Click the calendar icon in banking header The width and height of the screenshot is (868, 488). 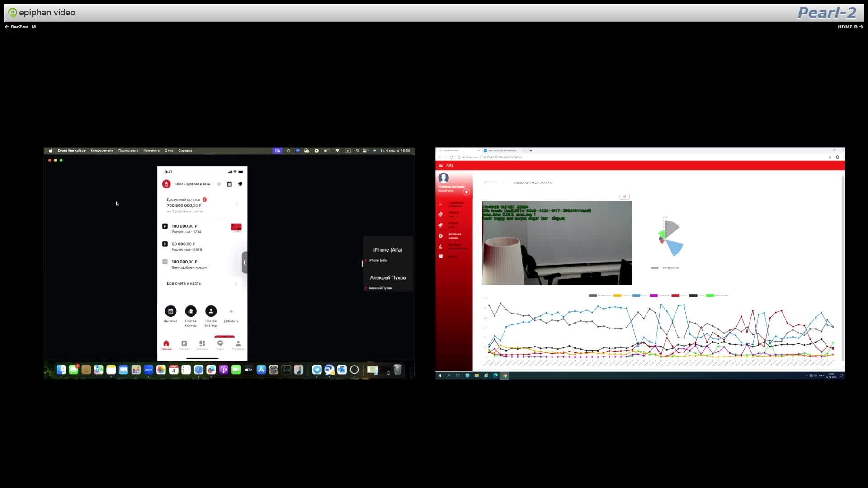230,184
